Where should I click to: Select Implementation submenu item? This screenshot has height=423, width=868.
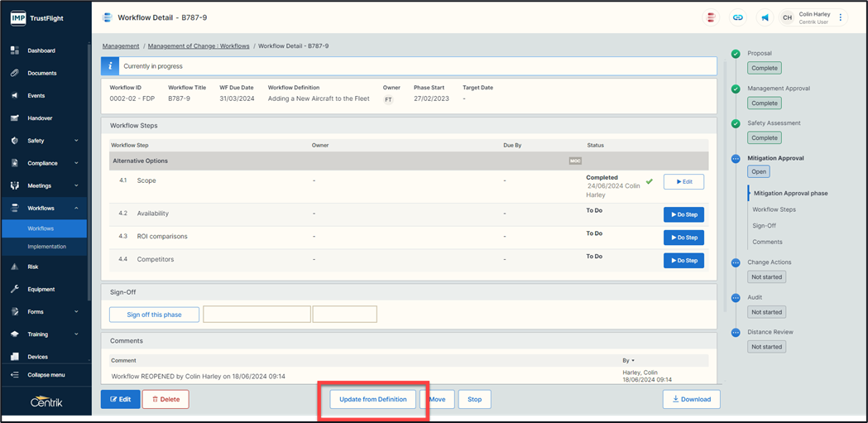pyautogui.click(x=47, y=247)
